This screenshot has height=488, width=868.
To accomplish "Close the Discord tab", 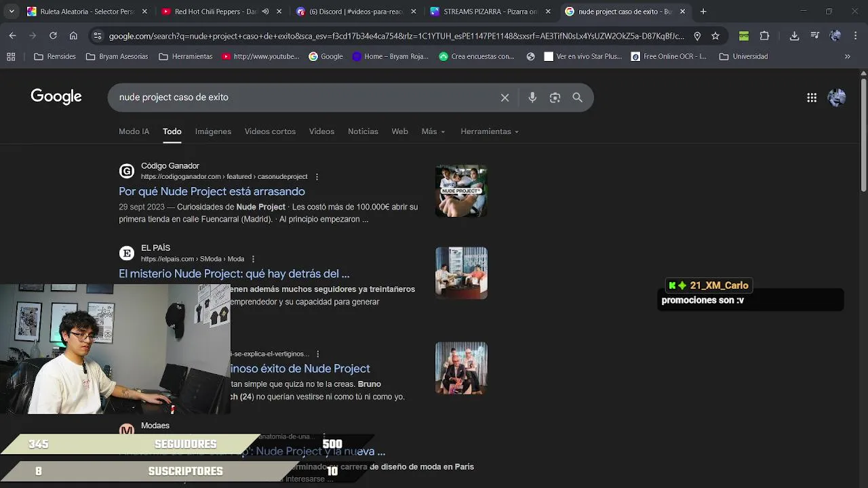I will pyautogui.click(x=414, y=12).
